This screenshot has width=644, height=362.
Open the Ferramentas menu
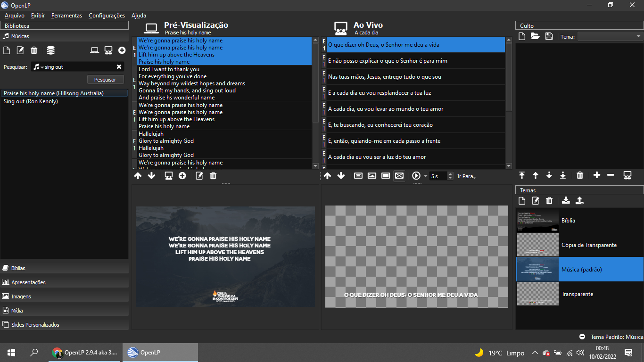(66, 16)
